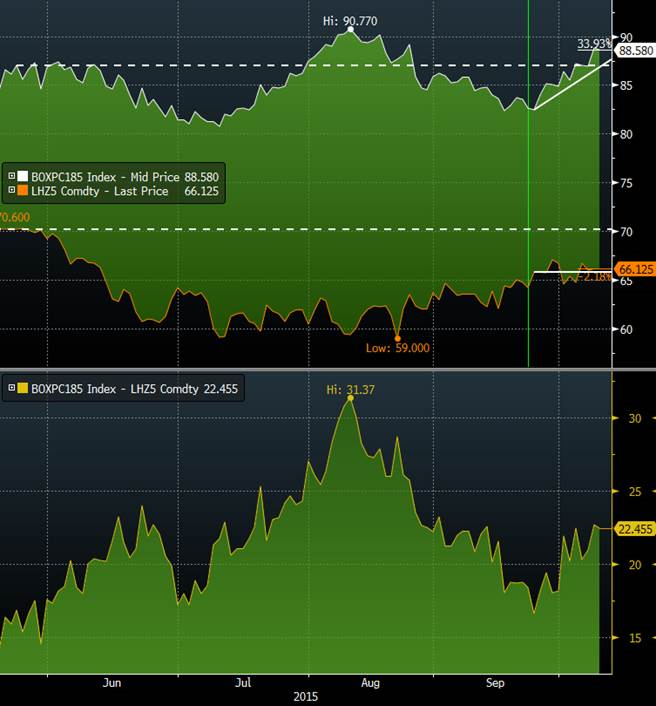656x706 pixels.
Task: Click the yellow 22.455 value tag
Action: [636, 530]
